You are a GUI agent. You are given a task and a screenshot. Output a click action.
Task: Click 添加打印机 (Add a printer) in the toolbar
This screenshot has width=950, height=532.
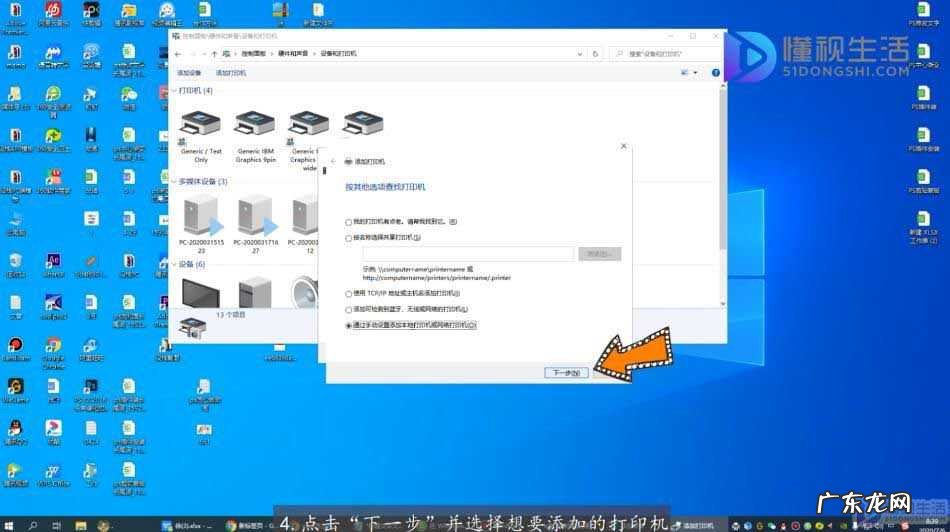231,73
